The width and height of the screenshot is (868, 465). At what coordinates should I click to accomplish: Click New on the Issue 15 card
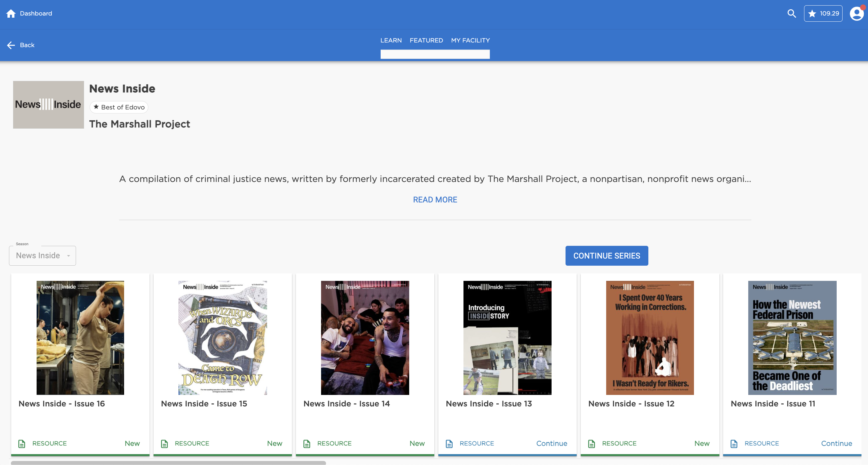click(275, 443)
